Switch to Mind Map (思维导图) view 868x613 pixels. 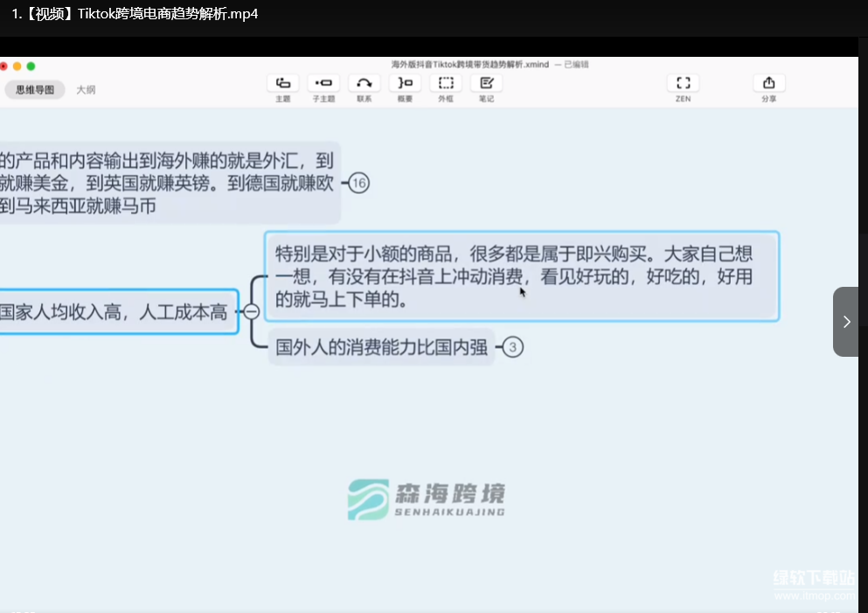35,89
